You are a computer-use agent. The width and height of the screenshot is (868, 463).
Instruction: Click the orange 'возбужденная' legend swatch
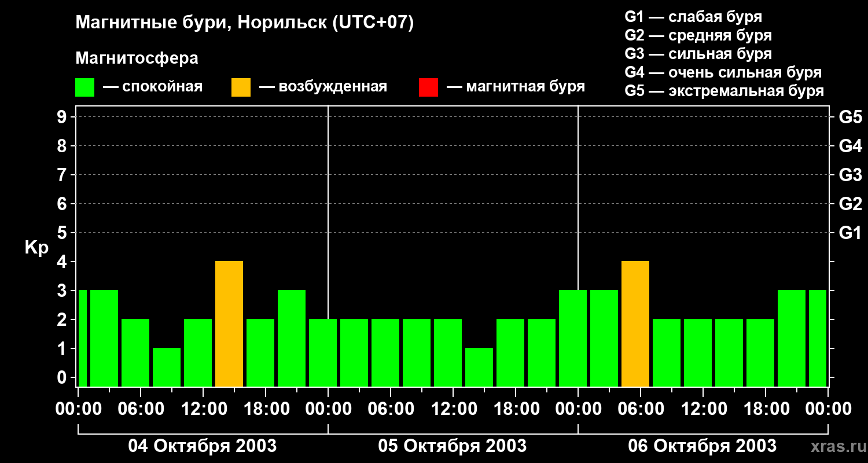tap(241, 87)
